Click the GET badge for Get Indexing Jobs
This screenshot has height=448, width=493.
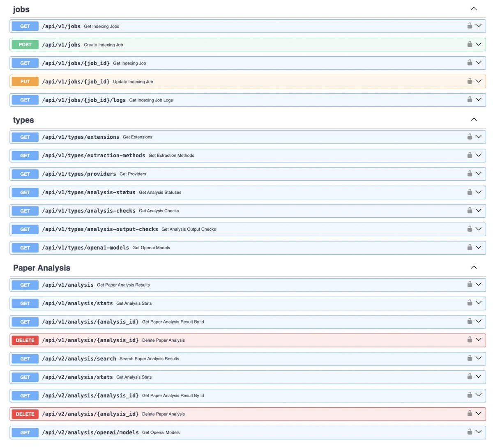(x=25, y=26)
